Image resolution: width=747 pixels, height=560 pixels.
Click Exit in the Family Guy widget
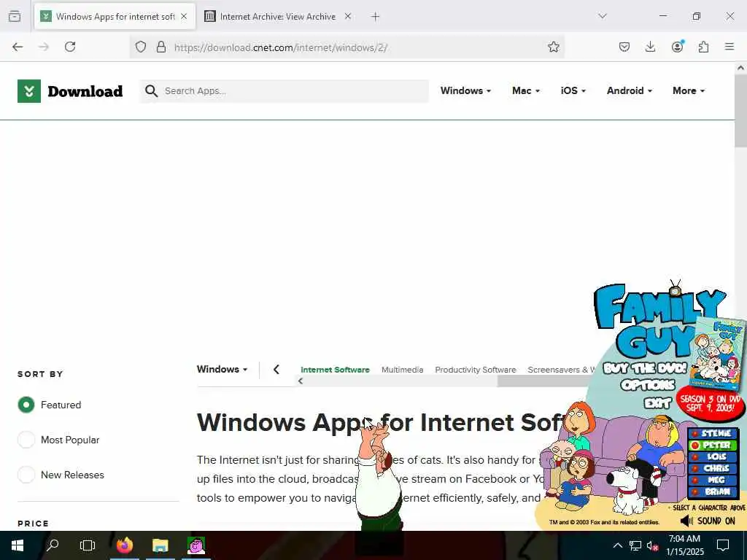coord(657,403)
